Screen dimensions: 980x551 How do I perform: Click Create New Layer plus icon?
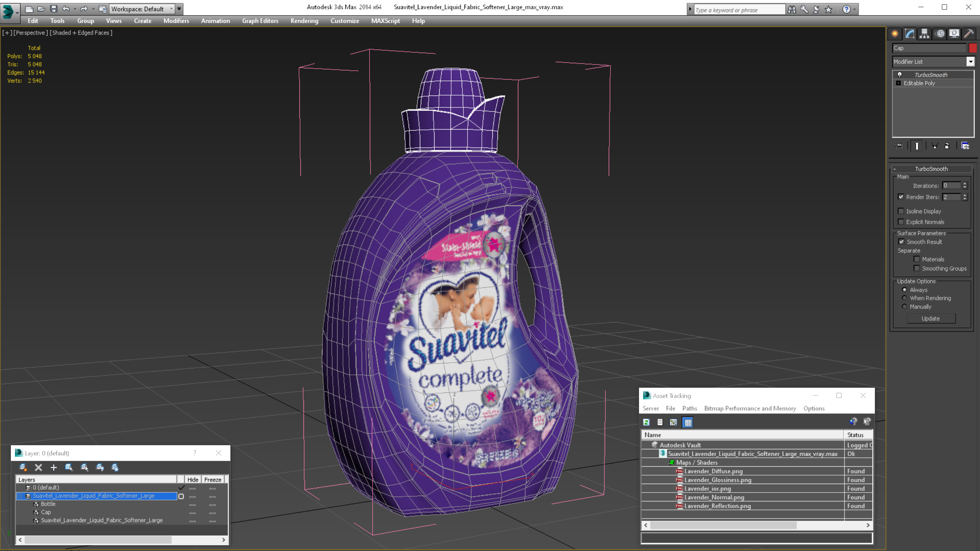(x=54, y=467)
